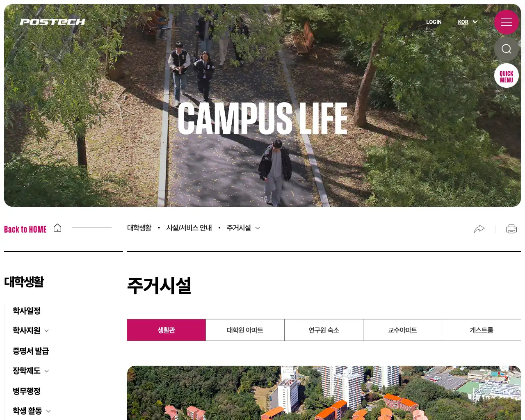Expand the 주거시설 breadcrumb dropdown
The height and width of the screenshot is (420, 525).
(x=243, y=228)
